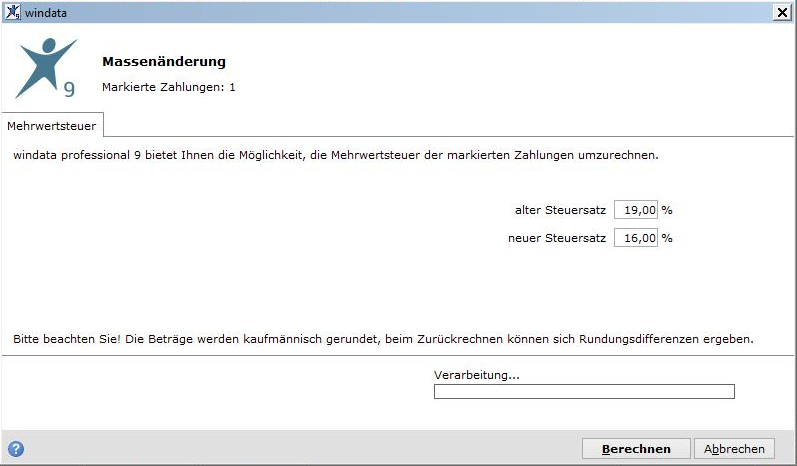The width and height of the screenshot is (797, 466).
Task: Click the 'Bitte beachten Sie!' rounding note
Action: click(x=383, y=339)
